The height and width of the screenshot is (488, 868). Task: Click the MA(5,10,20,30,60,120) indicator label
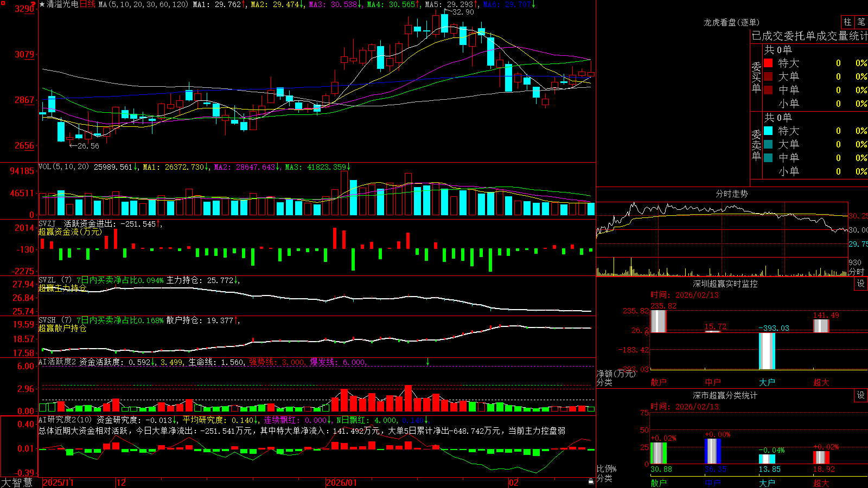(x=143, y=4)
